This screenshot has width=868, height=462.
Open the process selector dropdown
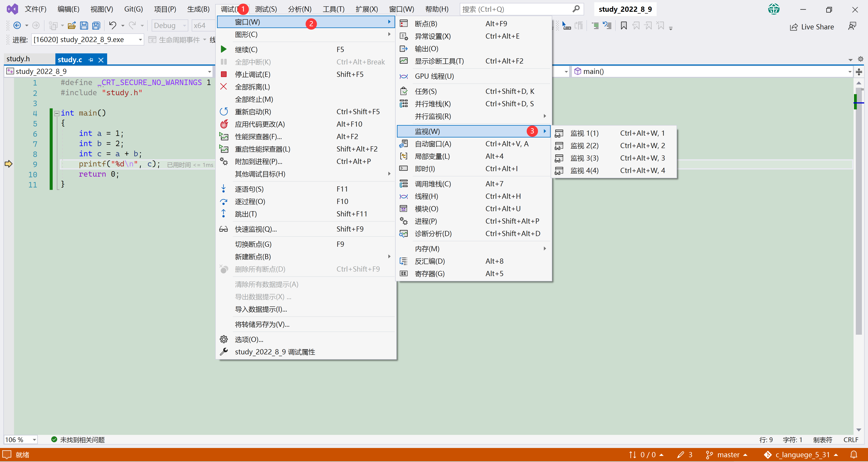point(141,40)
